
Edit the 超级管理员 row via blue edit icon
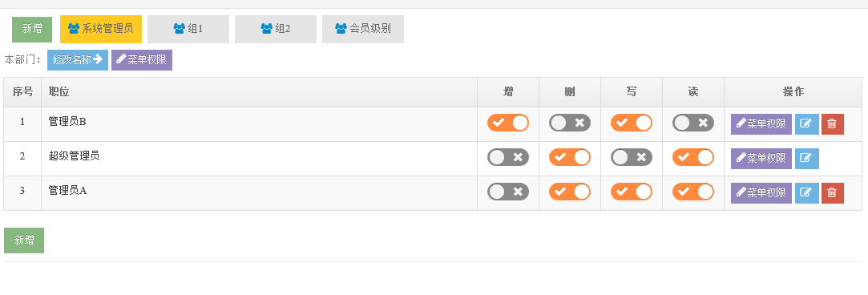(806, 158)
